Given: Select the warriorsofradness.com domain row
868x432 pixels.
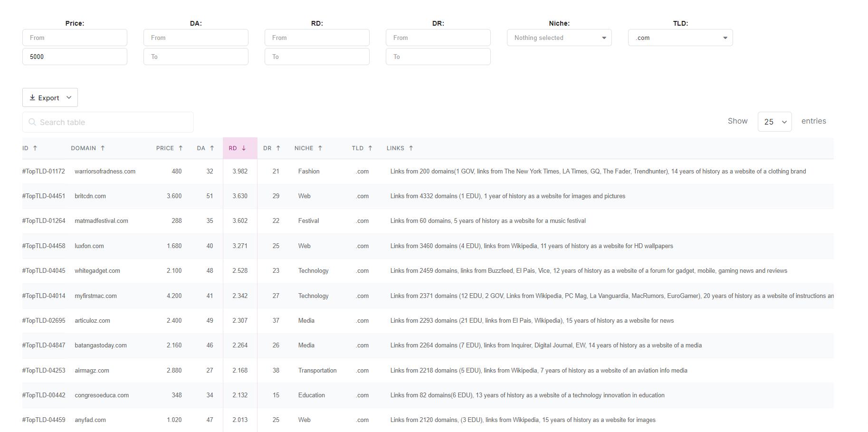Looking at the screenshot, I should pos(105,172).
